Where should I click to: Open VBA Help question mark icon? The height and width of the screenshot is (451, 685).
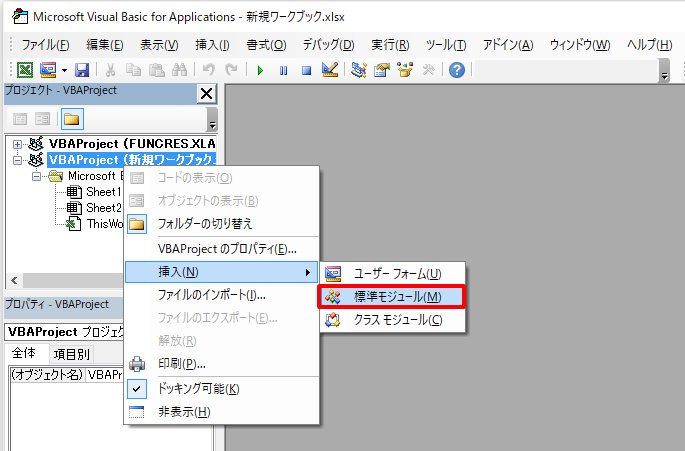457,70
